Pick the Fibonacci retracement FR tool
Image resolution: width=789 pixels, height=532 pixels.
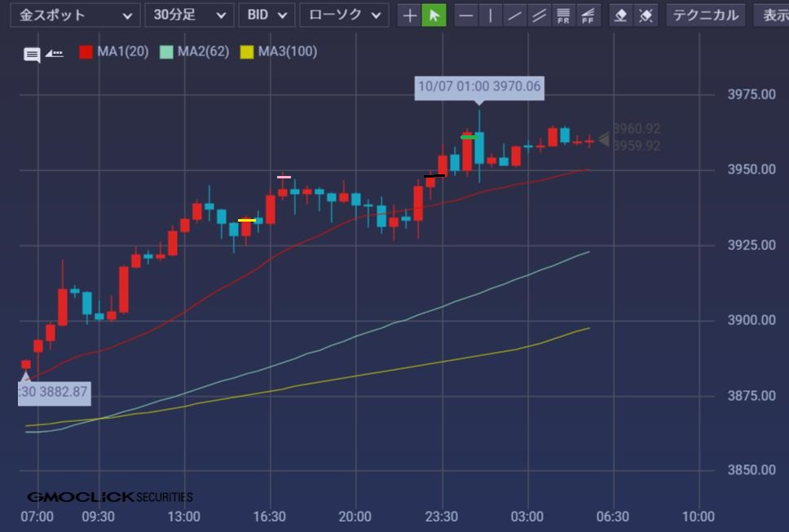pos(563,15)
